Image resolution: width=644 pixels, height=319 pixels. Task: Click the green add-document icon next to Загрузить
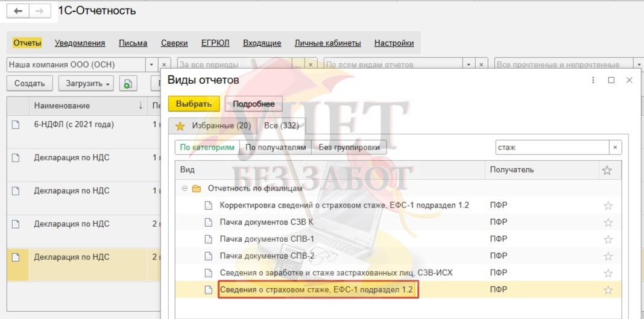[128, 83]
